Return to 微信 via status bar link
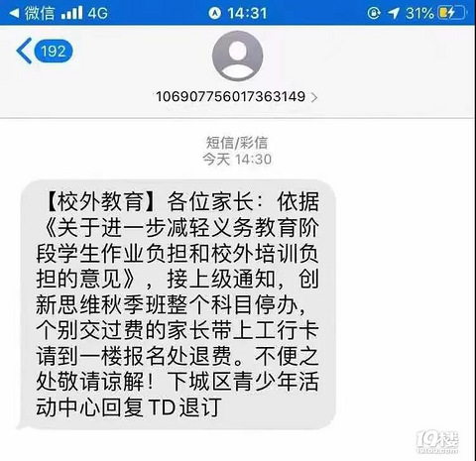Image resolution: width=476 pixels, height=461 pixels. [x=40, y=13]
